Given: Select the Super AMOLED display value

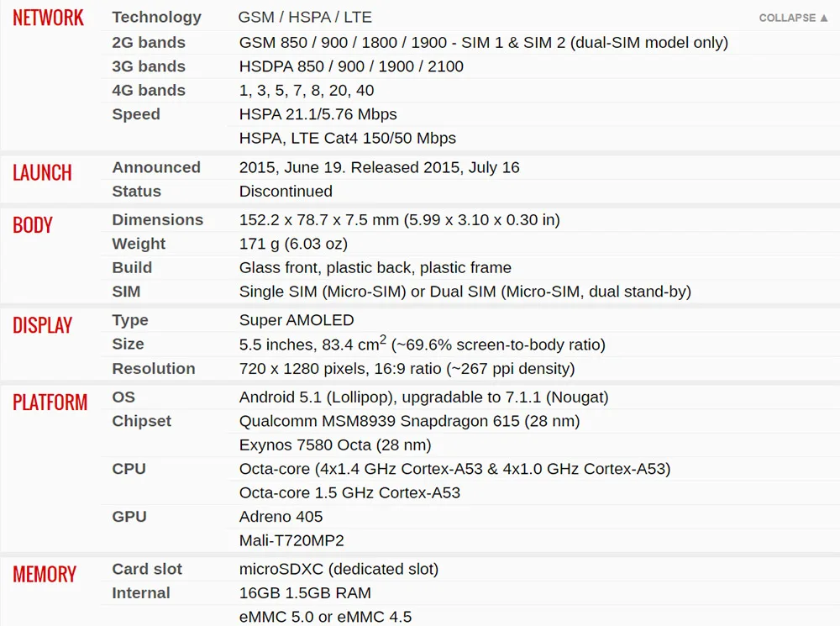Looking at the screenshot, I should point(297,320).
